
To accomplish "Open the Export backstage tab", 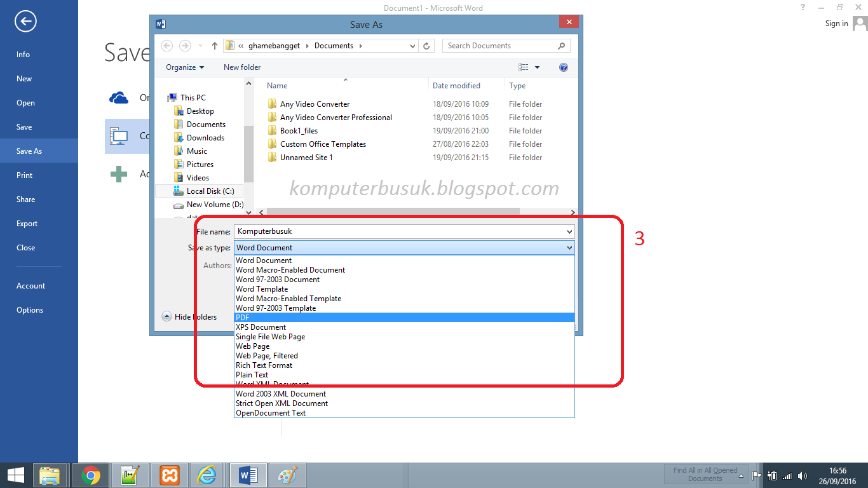I will tap(39, 224).
